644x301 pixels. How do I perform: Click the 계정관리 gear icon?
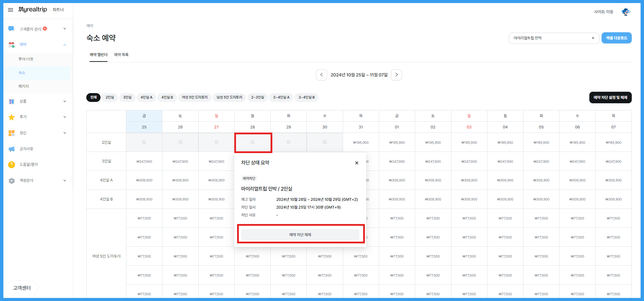[x=12, y=181]
